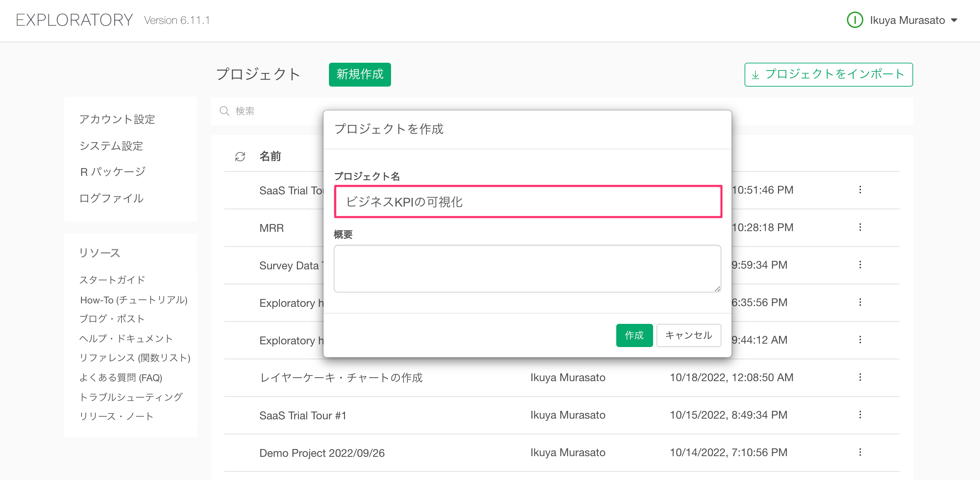This screenshot has height=480, width=980.
Task: Click the EXPLORATORY logo
Action: (74, 20)
